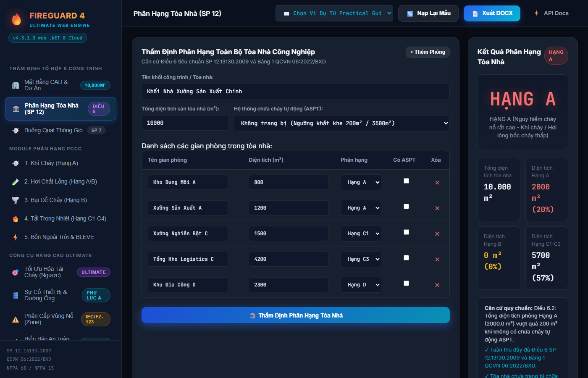Click the Mặt Bằng CAD building icon
Image resolution: width=588 pixels, height=378 pixels.
[16, 85]
